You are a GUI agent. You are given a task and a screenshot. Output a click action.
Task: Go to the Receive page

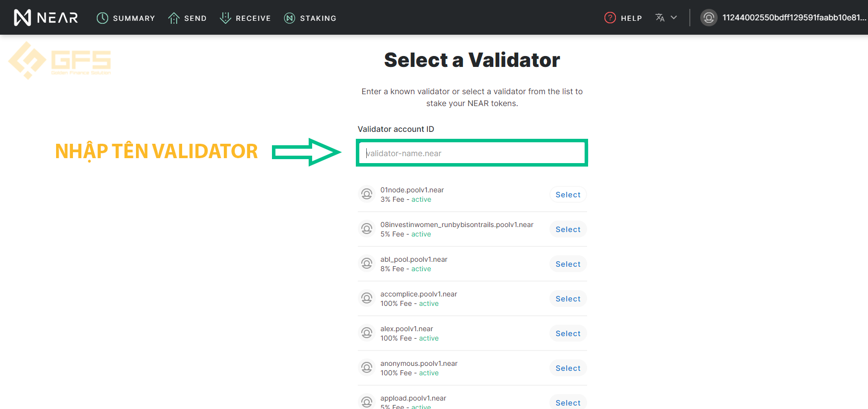click(x=245, y=18)
